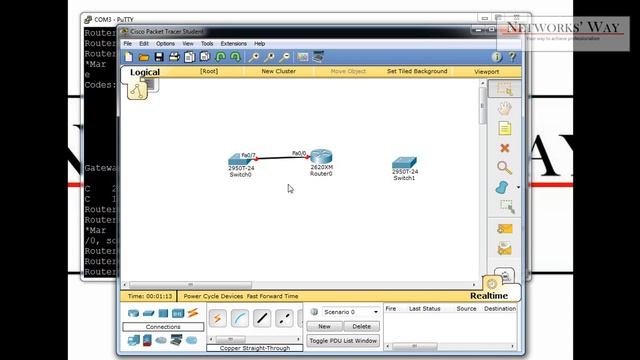This screenshot has height=360, width=640.
Task: Open the Custom Devices Dialog icon
Action: click(x=318, y=57)
